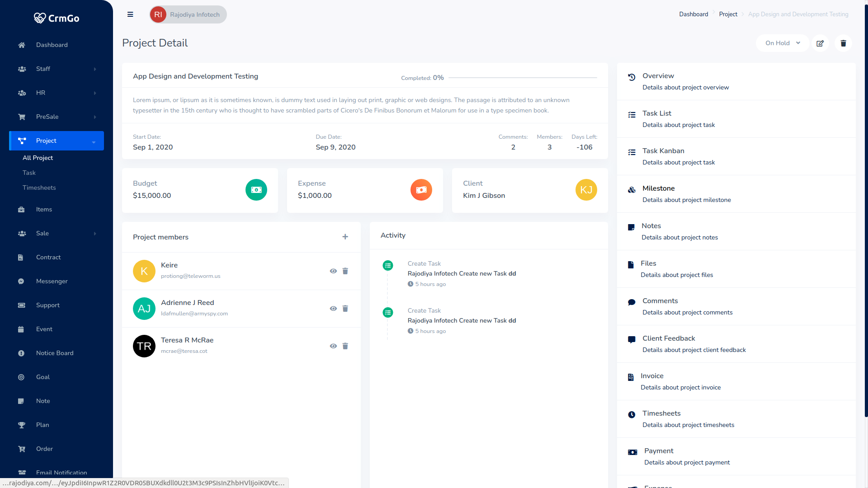The width and height of the screenshot is (868, 488).
Task: Click eye icon beside Teresa R McRae
Action: [x=333, y=346]
